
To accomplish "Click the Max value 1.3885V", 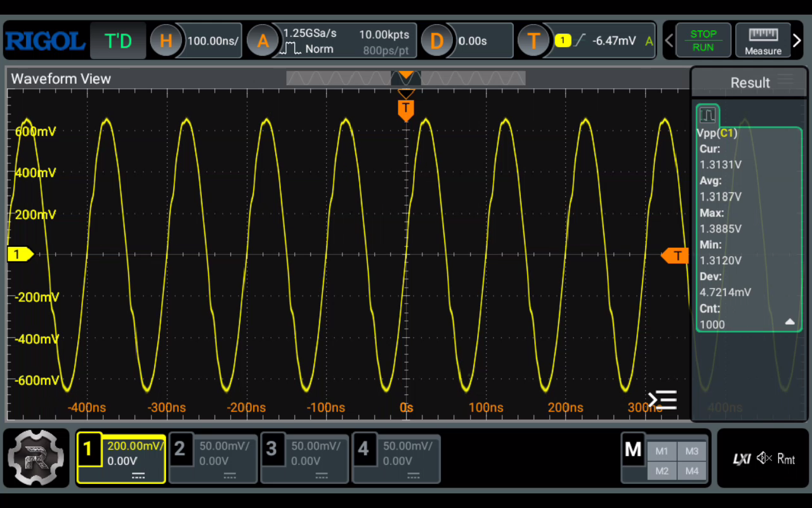I will coord(721,229).
